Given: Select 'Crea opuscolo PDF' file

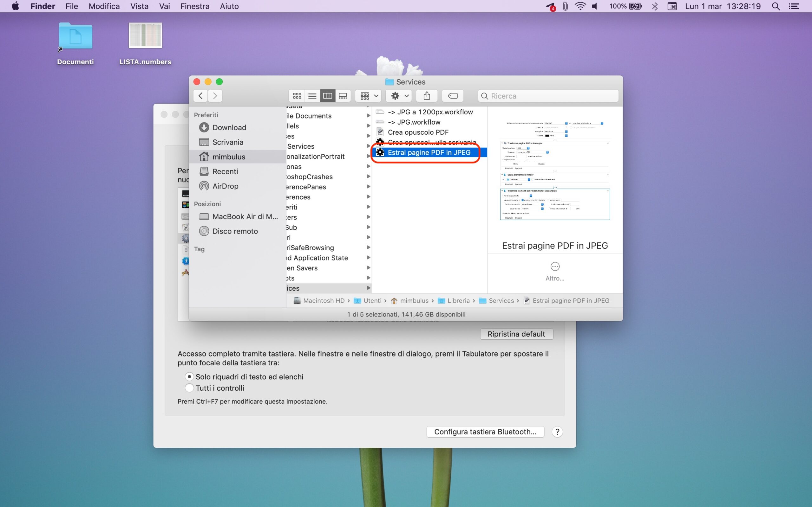Looking at the screenshot, I should 418,132.
